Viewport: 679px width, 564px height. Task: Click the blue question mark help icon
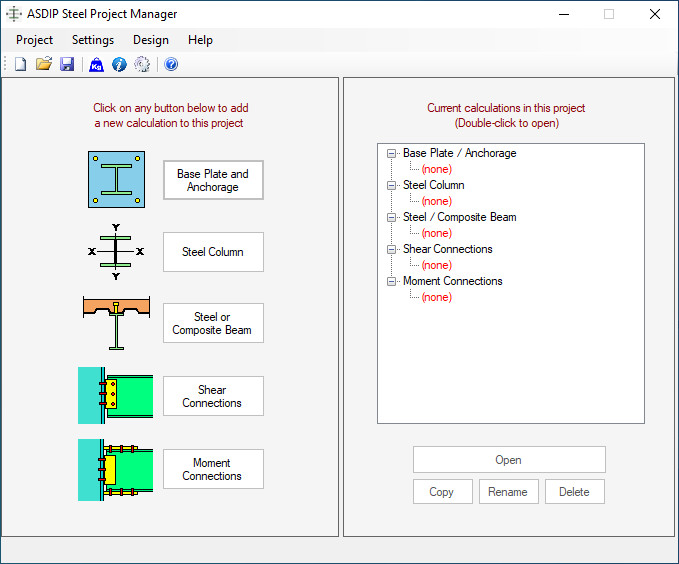click(171, 65)
